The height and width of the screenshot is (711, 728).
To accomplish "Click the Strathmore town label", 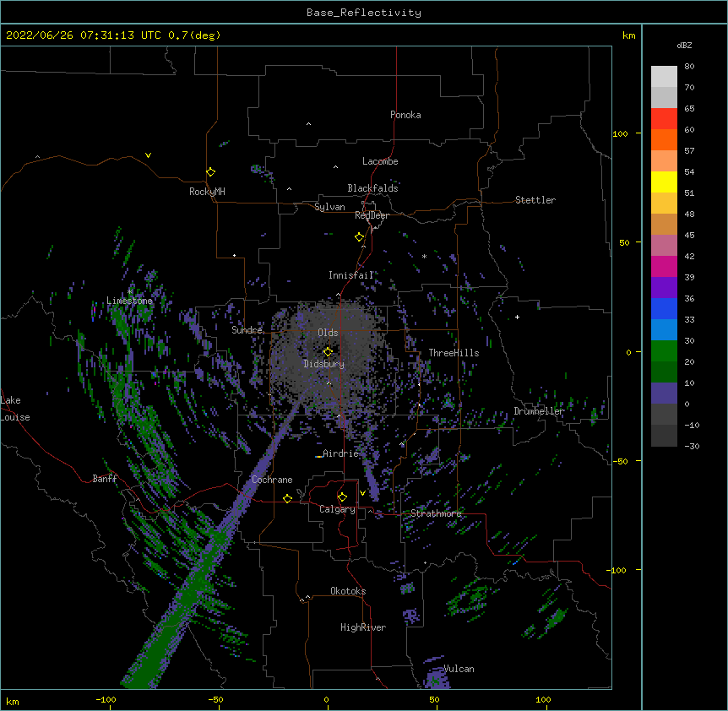I will tap(436, 513).
